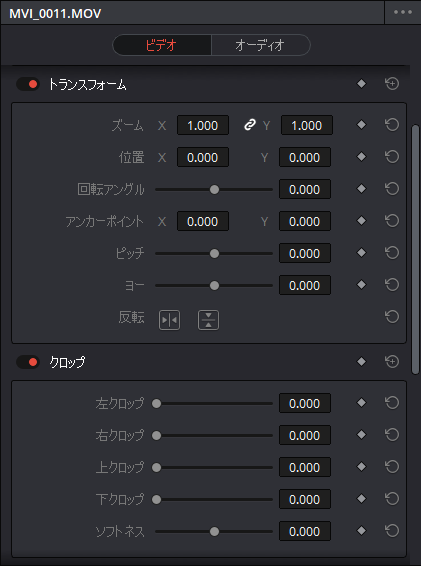The image size is (421, 566).
Task: Disable the クロップ toggle switch
Action: click(28, 362)
